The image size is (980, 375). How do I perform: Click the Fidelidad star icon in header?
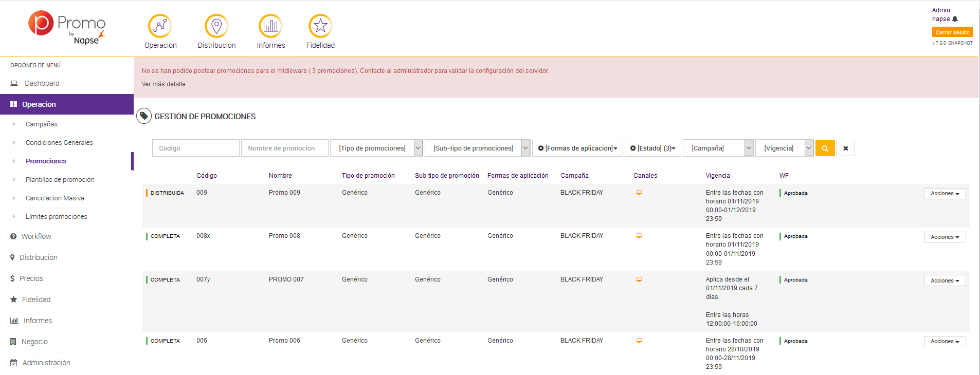(x=320, y=26)
